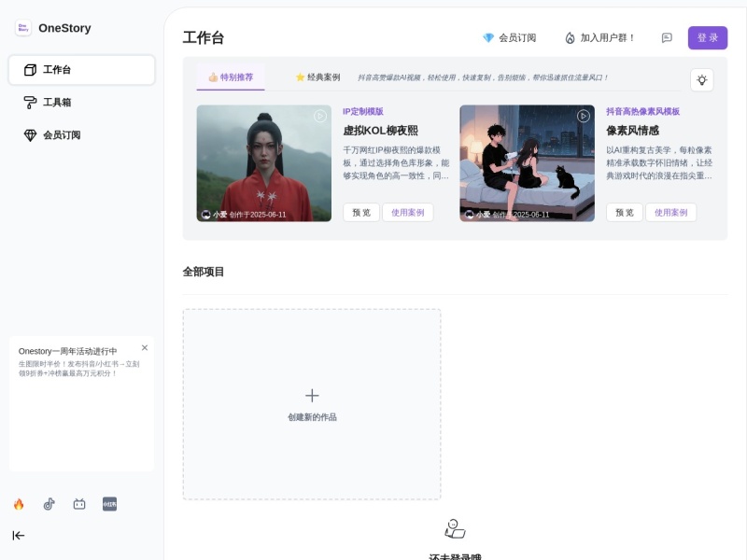
Task: Play the 虚拟KOL柳夜熙 preview video
Action: [320, 116]
